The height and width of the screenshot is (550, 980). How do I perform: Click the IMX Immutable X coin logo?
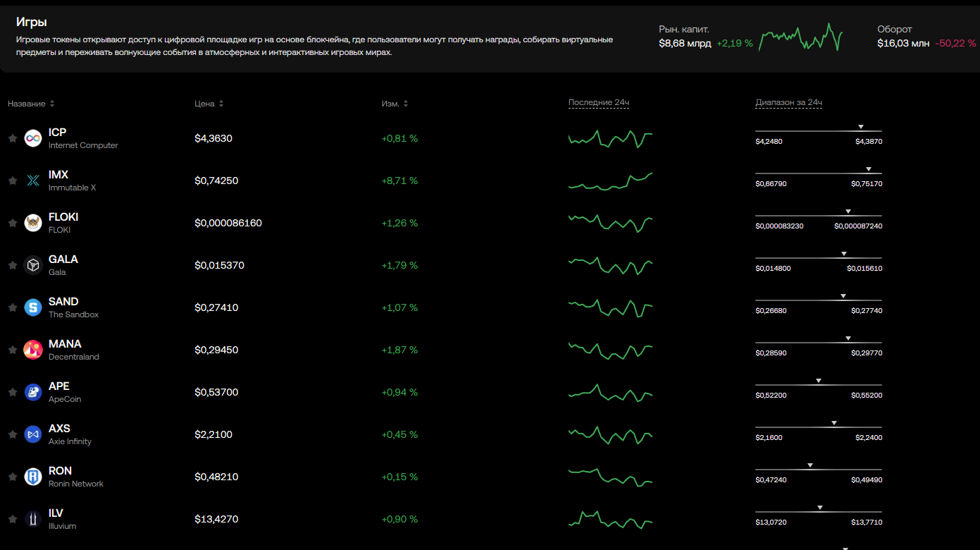tap(33, 181)
